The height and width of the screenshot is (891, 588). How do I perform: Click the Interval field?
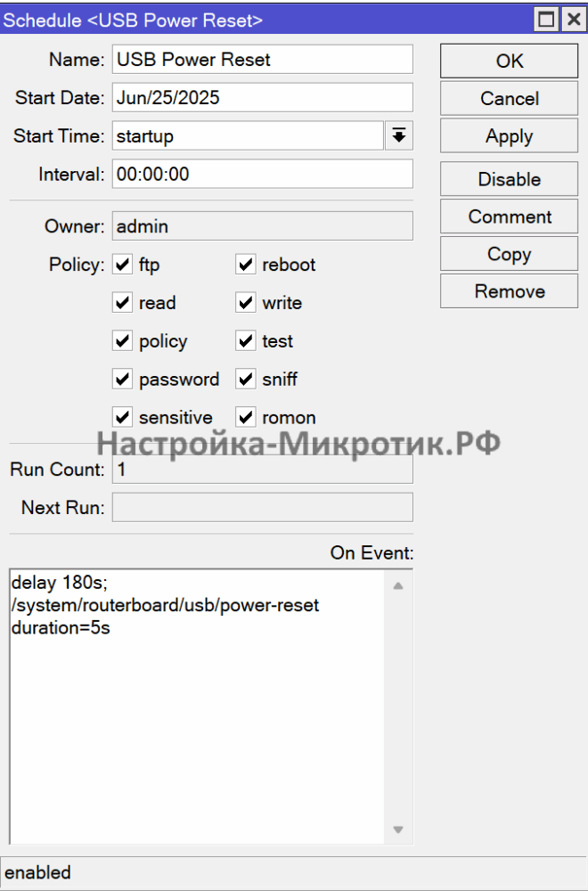coord(263,174)
